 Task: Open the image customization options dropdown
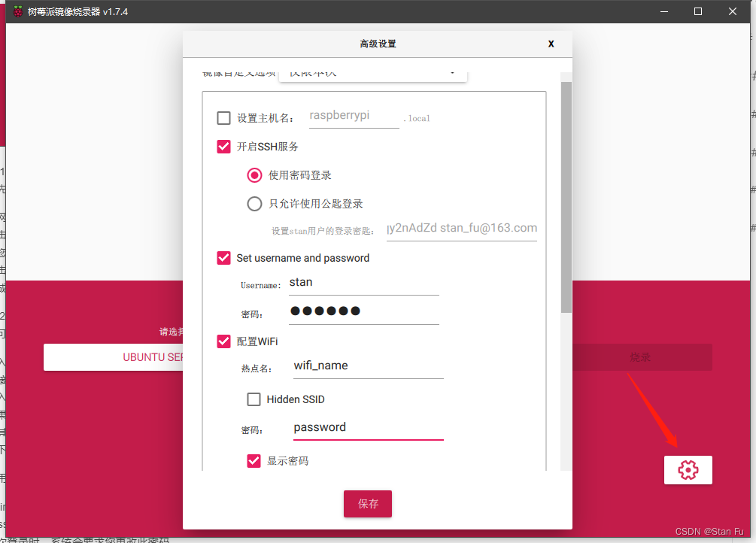click(x=373, y=73)
